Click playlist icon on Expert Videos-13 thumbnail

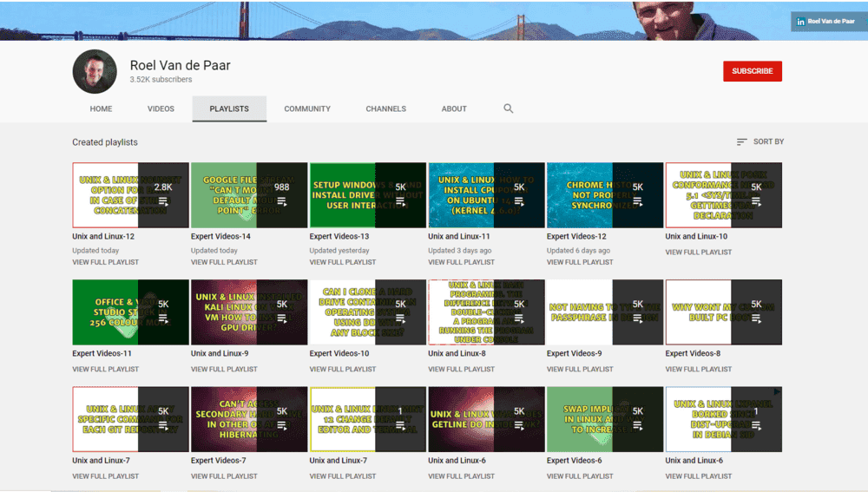click(x=400, y=201)
